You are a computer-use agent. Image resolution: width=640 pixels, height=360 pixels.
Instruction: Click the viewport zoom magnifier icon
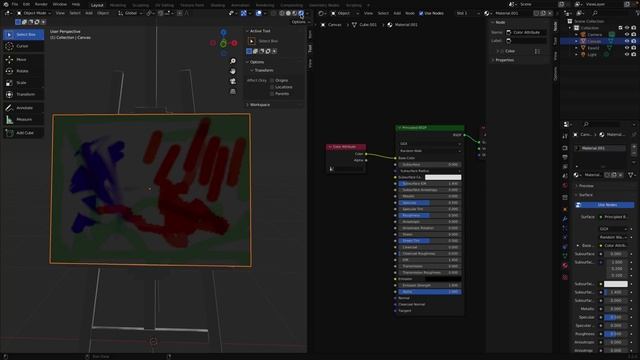coord(233,61)
